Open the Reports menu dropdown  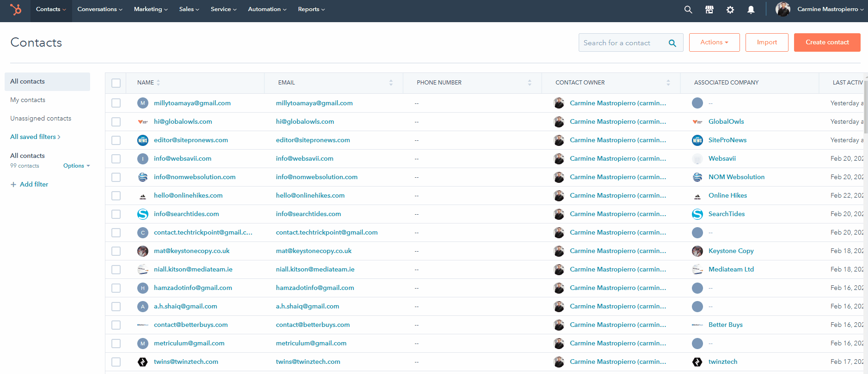312,9
